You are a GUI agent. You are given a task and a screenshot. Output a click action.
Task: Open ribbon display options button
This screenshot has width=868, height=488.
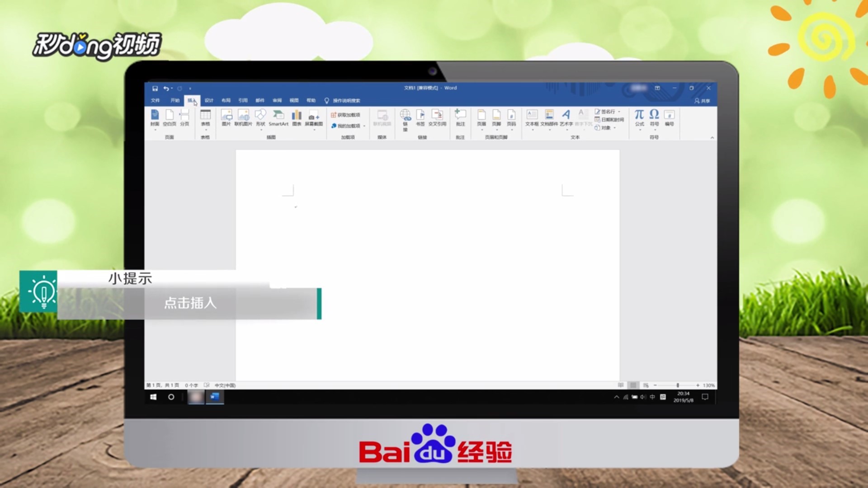point(657,88)
